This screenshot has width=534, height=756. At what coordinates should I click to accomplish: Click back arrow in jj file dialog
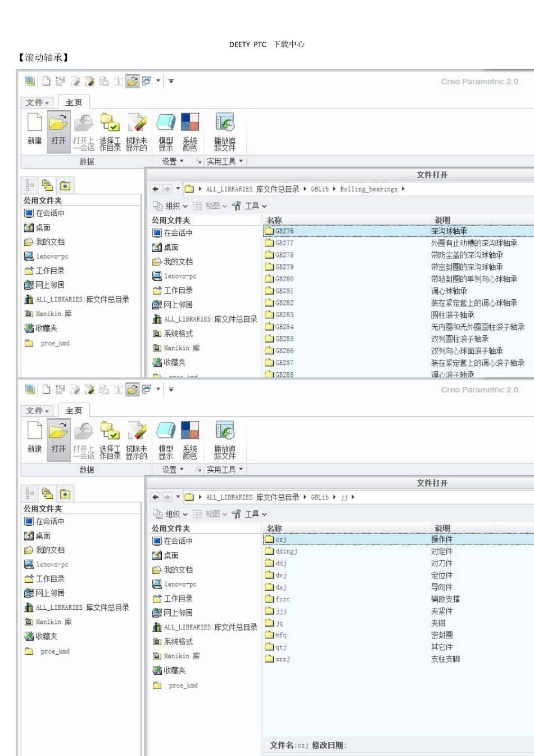[x=155, y=497]
